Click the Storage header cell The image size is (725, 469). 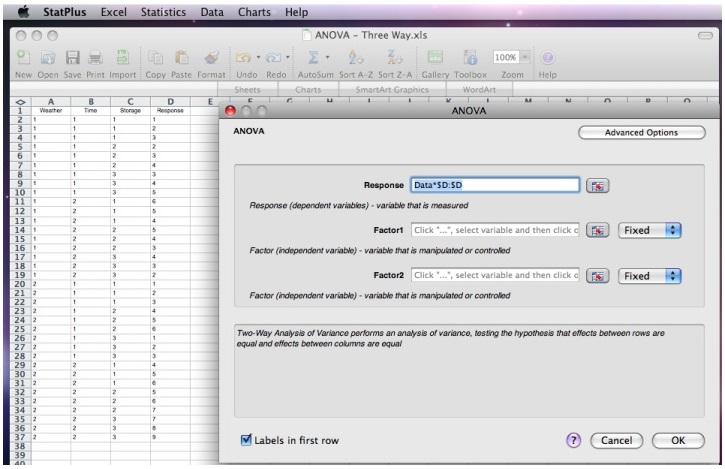[x=130, y=111]
